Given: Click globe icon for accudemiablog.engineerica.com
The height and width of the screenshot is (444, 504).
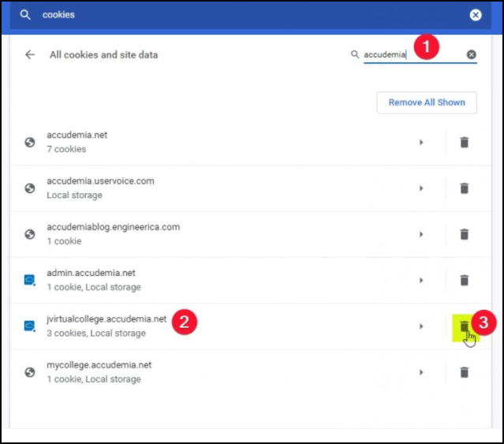Looking at the screenshot, I should (x=30, y=234).
